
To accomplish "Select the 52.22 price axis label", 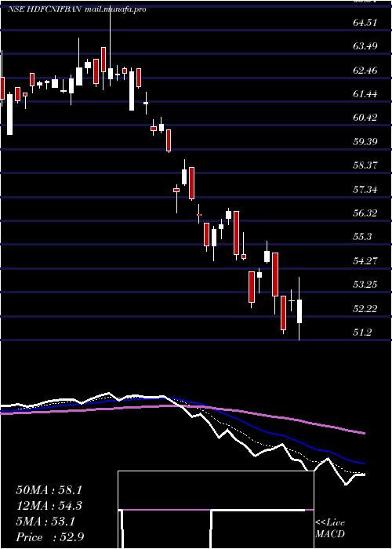I will click(x=365, y=308).
